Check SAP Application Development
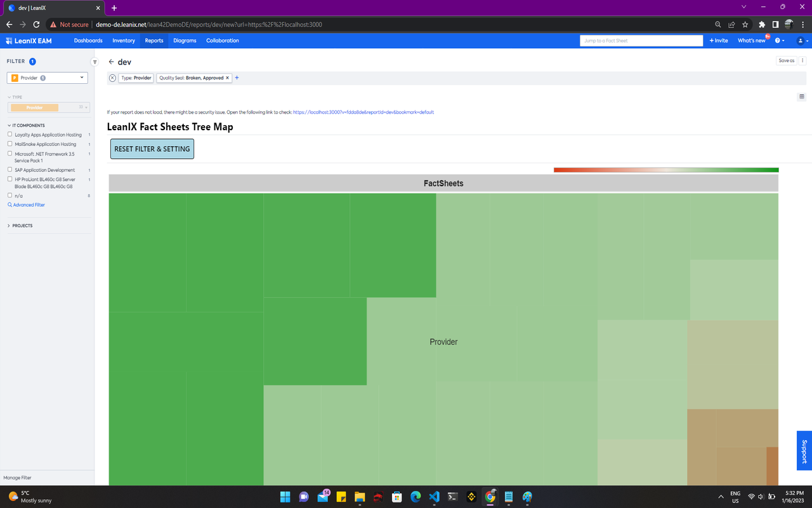Image resolution: width=812 pixels, height=508 pixels. (x=10, y=170)
